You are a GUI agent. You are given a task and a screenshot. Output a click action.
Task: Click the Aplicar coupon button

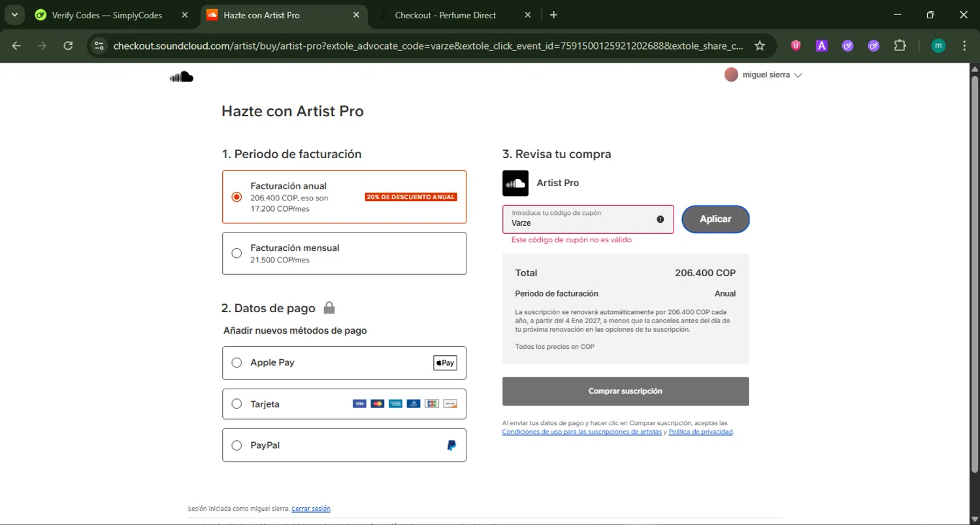(715, 219)
